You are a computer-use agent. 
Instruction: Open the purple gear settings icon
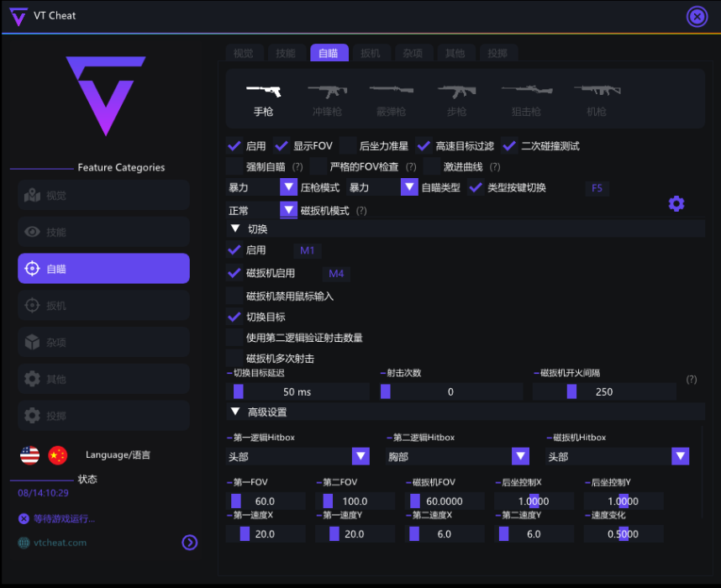click(x=676, y=203)
